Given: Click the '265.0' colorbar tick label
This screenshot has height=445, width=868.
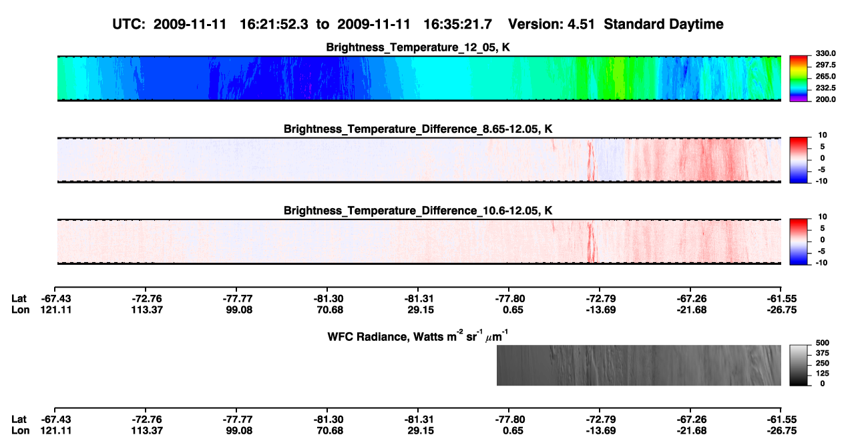Looking at the screenshot, I should (825, 76).
